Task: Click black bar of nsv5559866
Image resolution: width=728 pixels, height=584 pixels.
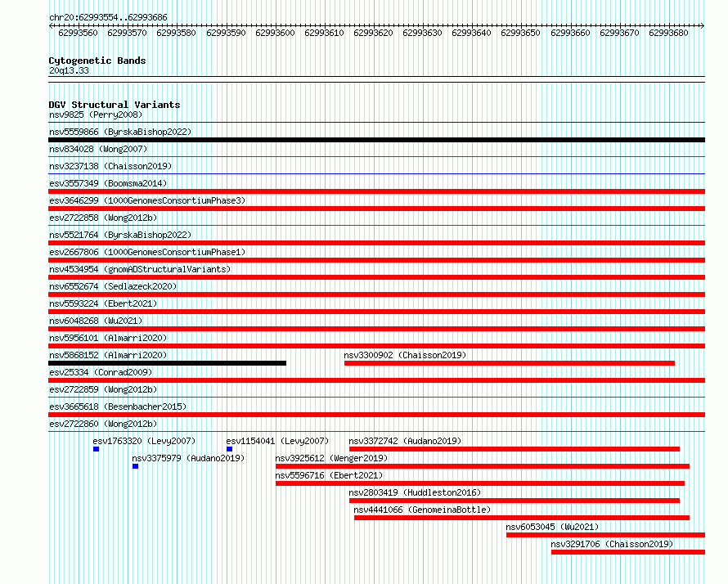Action: click(376, 140)
